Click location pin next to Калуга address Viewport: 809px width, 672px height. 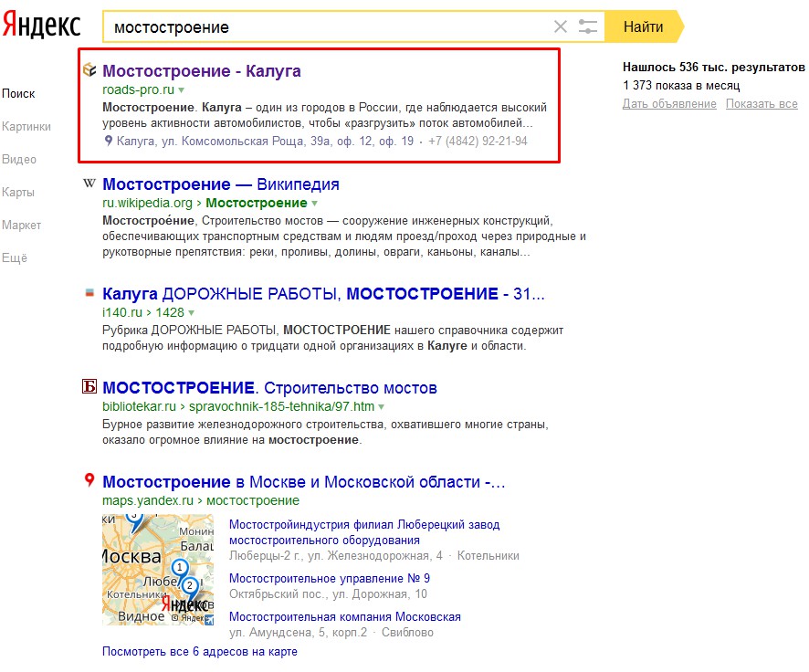(x=109, y=141)
